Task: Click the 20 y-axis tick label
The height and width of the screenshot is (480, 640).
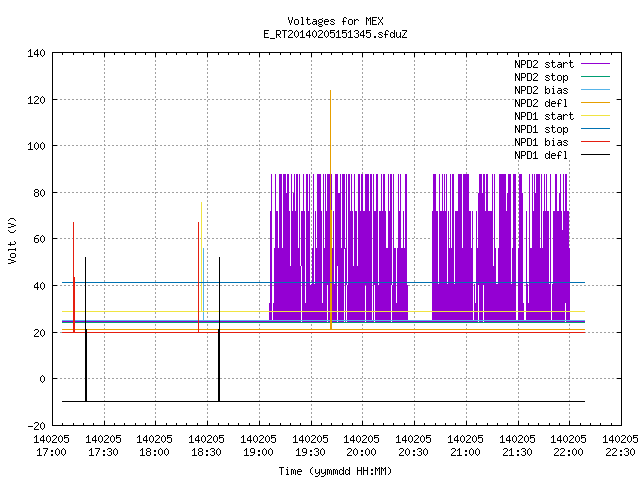Action: (x=39, y=333)
